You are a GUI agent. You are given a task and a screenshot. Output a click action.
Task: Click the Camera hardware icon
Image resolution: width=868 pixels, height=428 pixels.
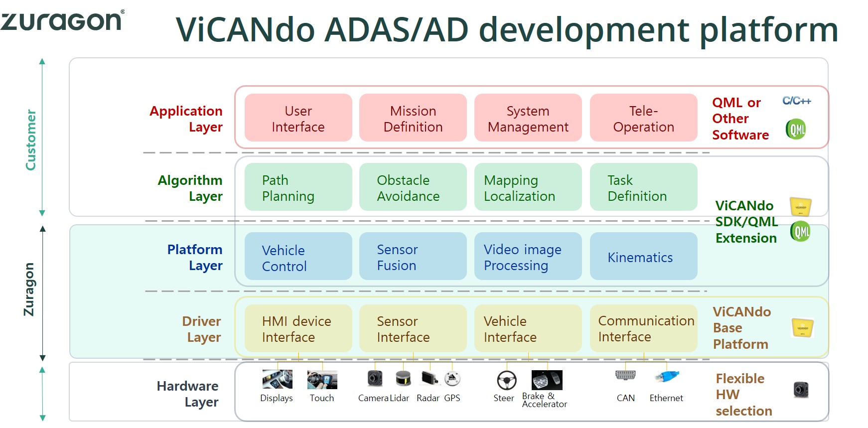click(375, 379)
